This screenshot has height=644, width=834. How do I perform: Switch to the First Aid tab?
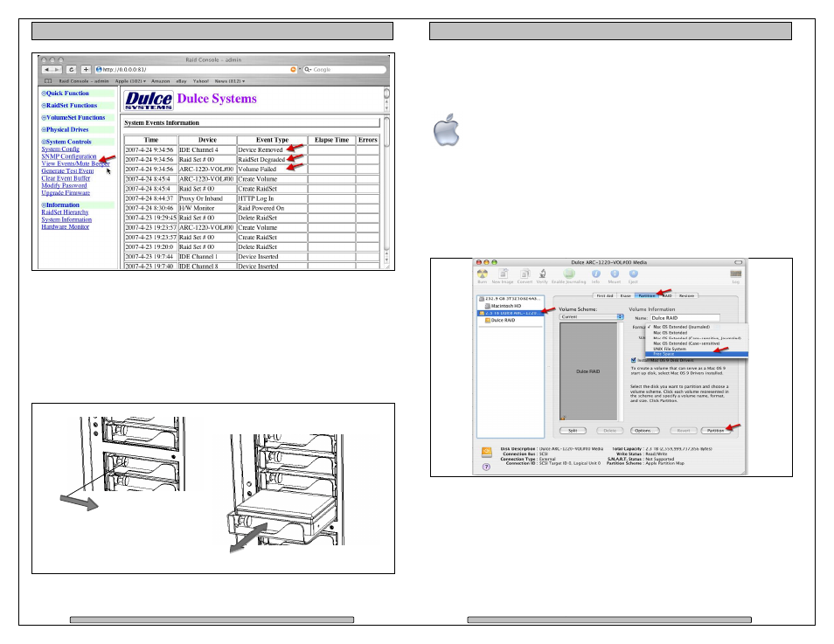[x=605, y=295]
